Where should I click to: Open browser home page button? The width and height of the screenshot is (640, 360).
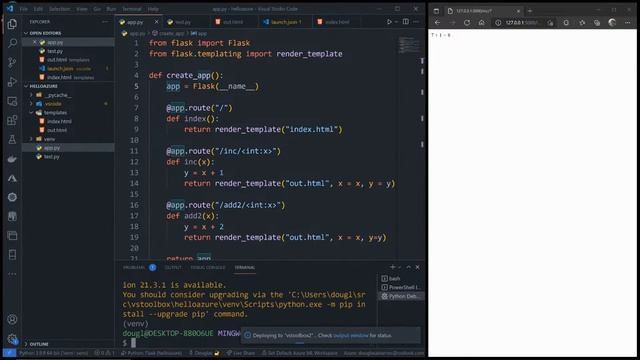482,23
